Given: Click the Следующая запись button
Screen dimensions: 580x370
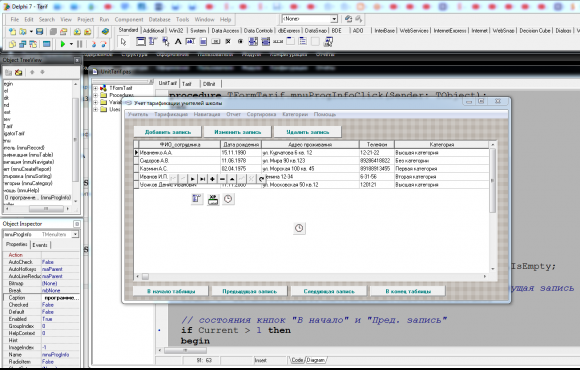Looking at the screenshot, I should click(x=329, y=291).
